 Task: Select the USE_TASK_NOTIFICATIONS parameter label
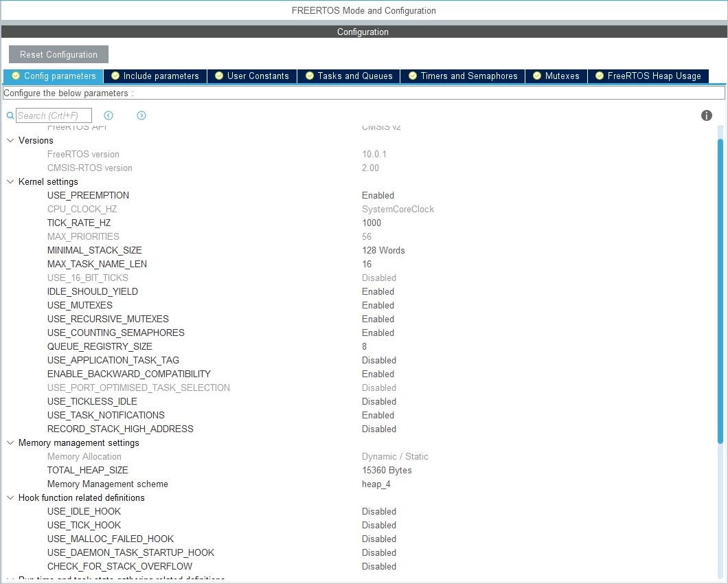coord(106,416)
